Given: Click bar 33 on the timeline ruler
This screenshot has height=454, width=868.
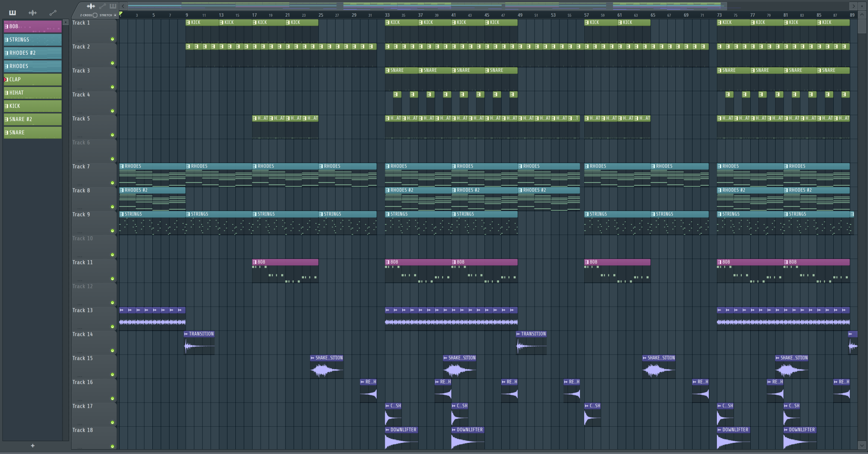Looking at the screenshot, I should [387, 15].
